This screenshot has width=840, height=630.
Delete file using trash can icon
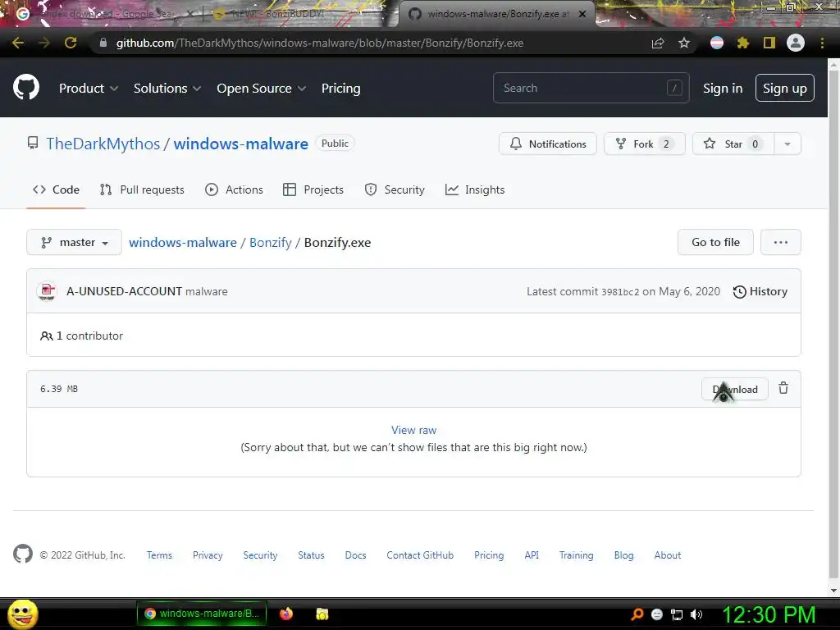pyautogui.click(x=783, y=388)
